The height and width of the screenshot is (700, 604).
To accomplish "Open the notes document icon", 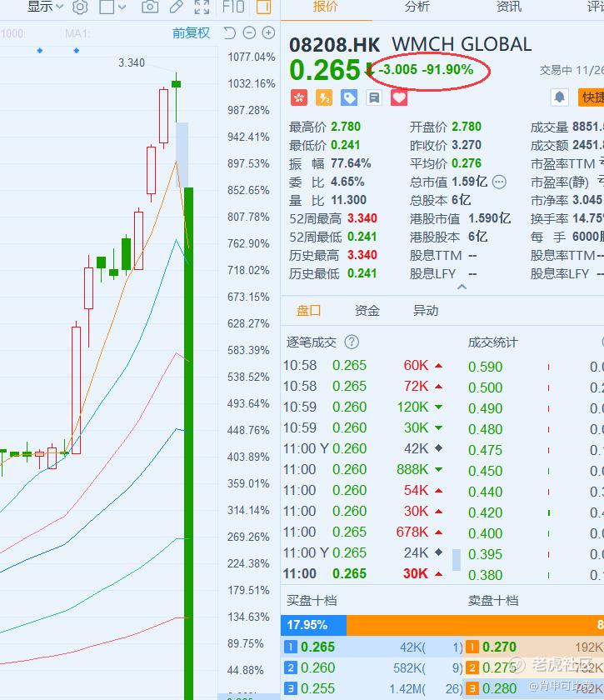I will tap(374, 97).
